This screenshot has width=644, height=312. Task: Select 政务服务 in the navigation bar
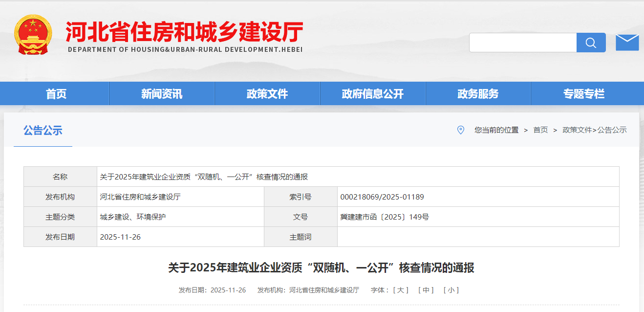478,94
